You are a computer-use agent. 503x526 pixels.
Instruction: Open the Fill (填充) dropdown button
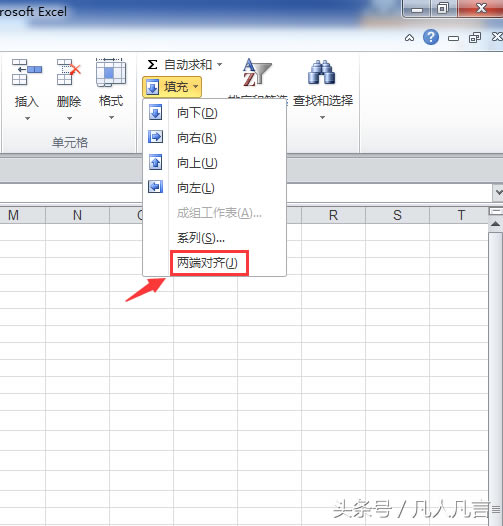click(172, 87)
